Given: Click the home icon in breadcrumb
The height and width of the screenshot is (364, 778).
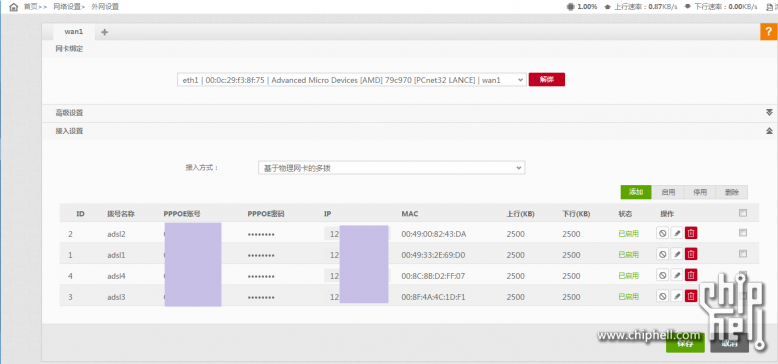Looking at the screenshot, I should [14, 7].
